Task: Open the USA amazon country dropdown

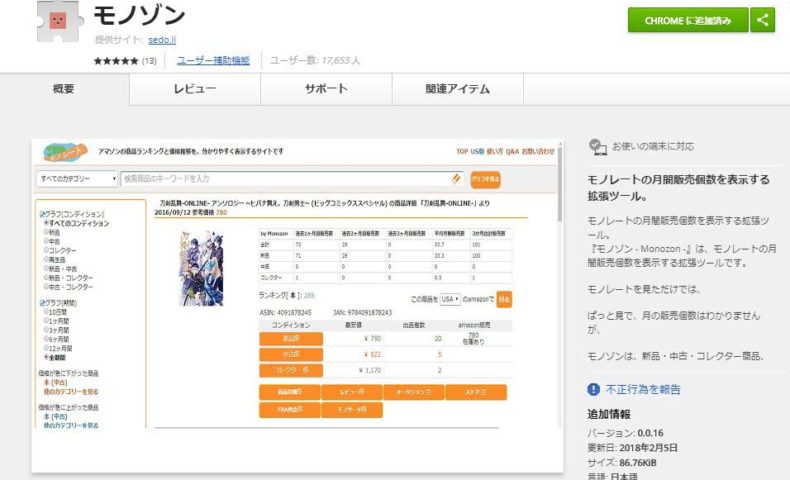Action: pyautogui.click(x=450, y=299)
